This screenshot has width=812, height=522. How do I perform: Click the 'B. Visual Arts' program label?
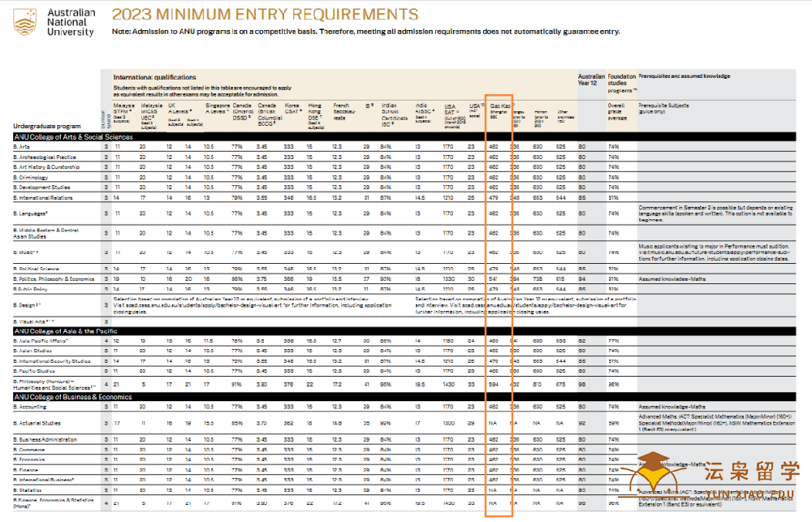click(x=33, y=321)
